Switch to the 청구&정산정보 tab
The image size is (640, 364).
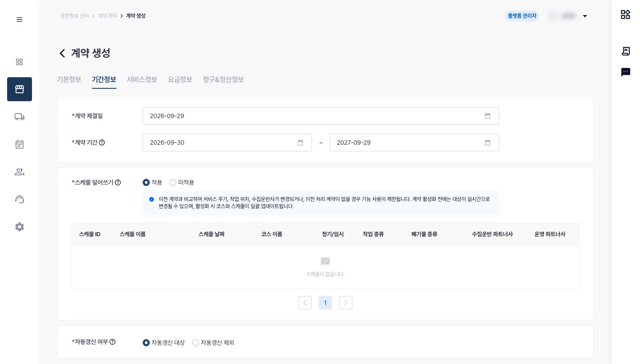[x=223, y=79]
